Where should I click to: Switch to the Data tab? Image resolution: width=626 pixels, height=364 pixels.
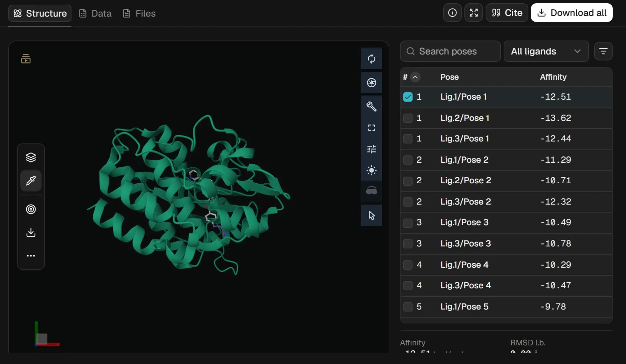(95, 13)
